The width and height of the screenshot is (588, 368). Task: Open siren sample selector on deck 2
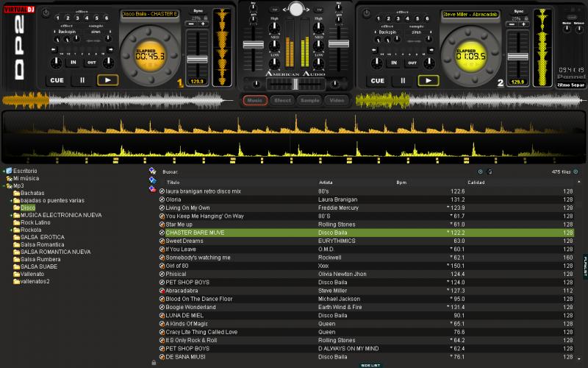(417, 32)
